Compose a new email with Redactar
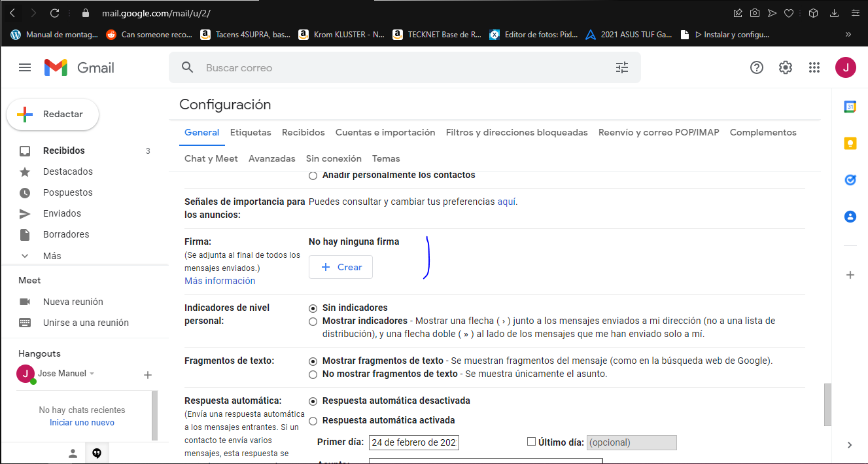 (x=53, y=115)
